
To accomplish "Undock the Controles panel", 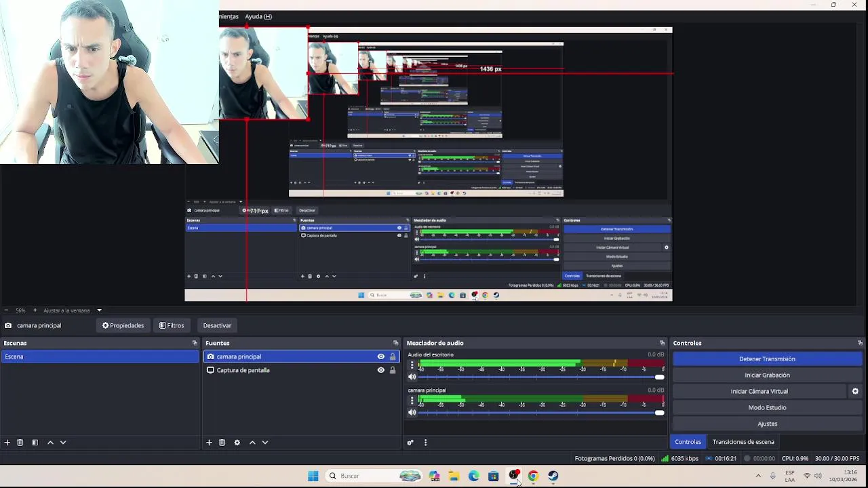I will [x=860, y=343].
